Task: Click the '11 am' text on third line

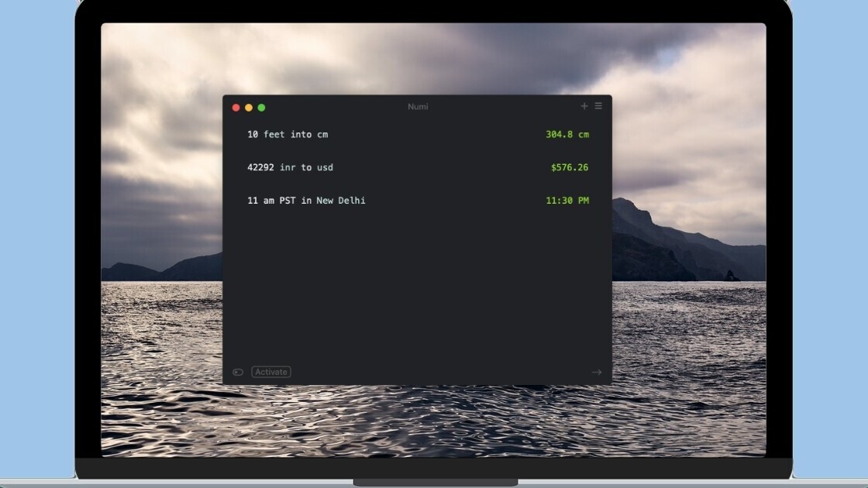Action: pyautogui.click(x=260, y=201)
